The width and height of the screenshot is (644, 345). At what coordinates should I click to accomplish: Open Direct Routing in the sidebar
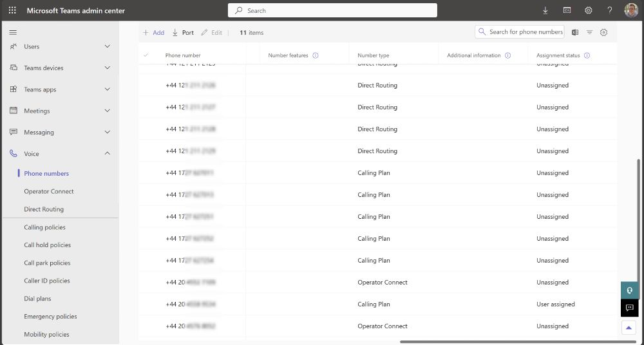pyautogui.click(x=44, y=209)
